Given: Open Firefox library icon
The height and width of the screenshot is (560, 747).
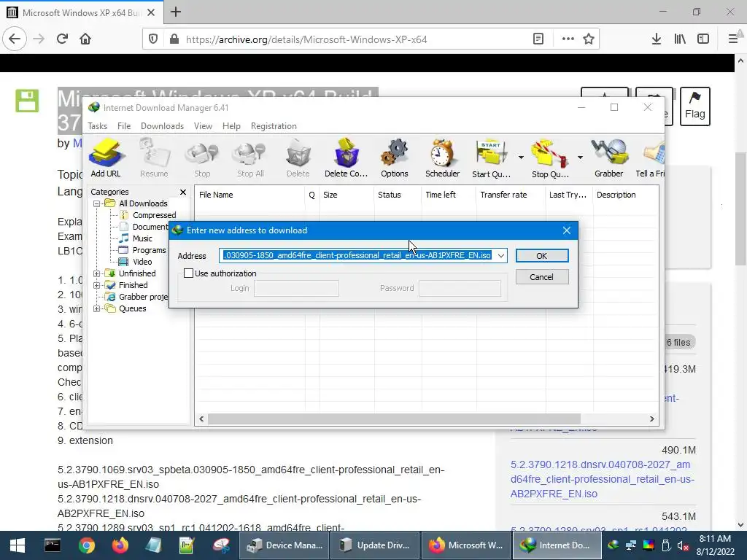Looking at the screenshot, I should click(x=680, y=39).
